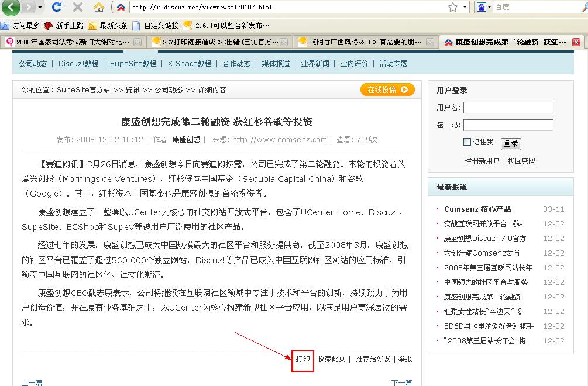Click the 注册新用户 link
This screenshot has height=386, width=588.
482,161
